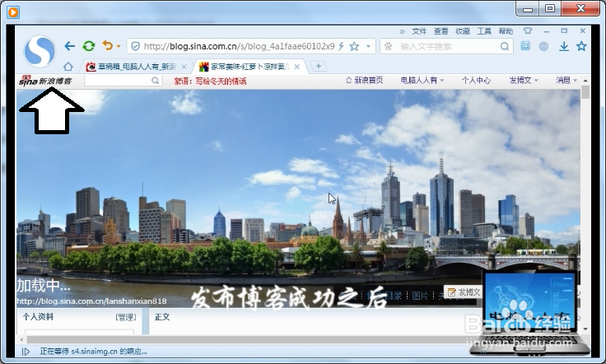Image resolution: width=606 pixels, height=364 pixels.
Task: Click the horizontal scrollbar track
Action: [x=247, y=340]
